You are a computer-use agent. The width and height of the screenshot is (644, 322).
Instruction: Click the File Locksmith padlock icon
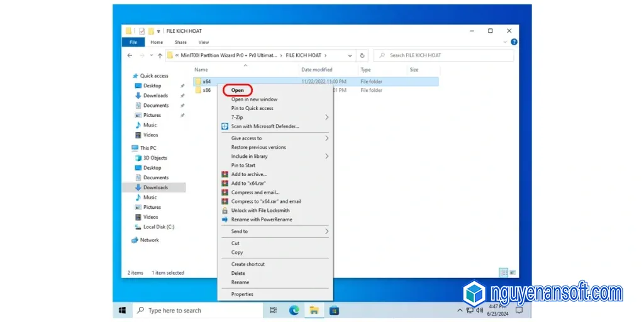pyautogui.click(x=225, y=210)
